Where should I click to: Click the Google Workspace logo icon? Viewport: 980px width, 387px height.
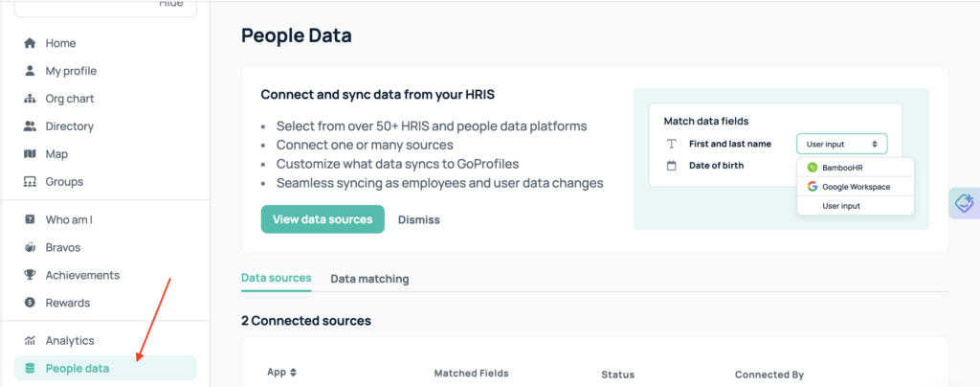[813, 186]
